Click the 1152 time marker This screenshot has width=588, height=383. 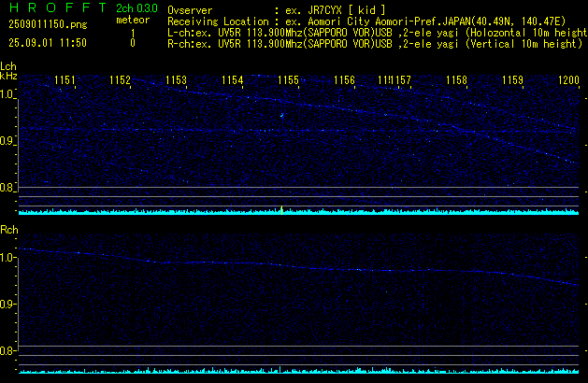pos(120,80)
